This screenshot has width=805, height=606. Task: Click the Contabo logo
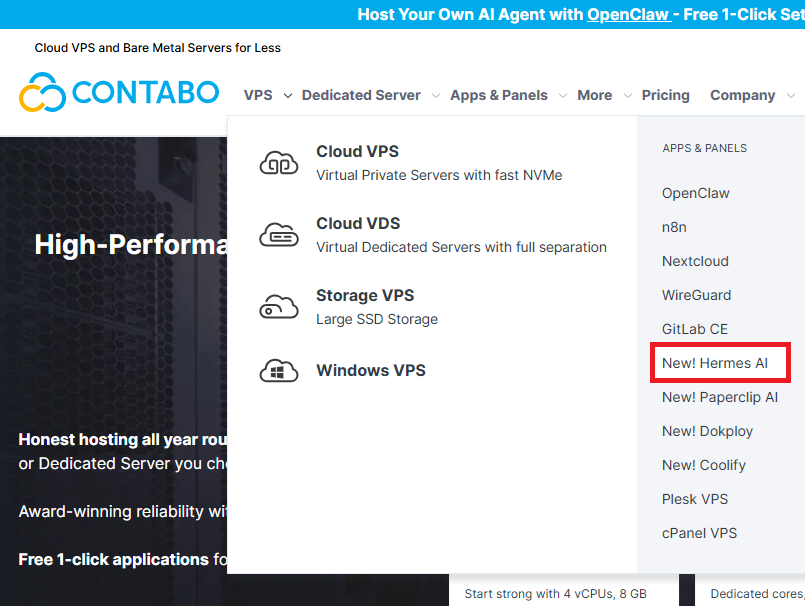click(x=119, y=92)
